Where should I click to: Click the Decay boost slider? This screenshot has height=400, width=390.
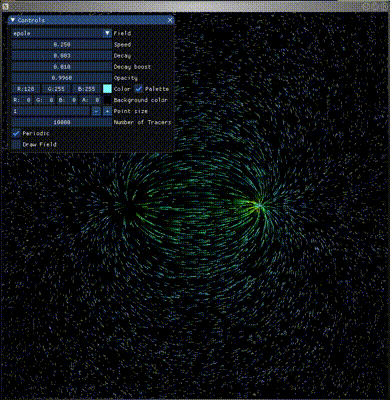click(61, 67)
